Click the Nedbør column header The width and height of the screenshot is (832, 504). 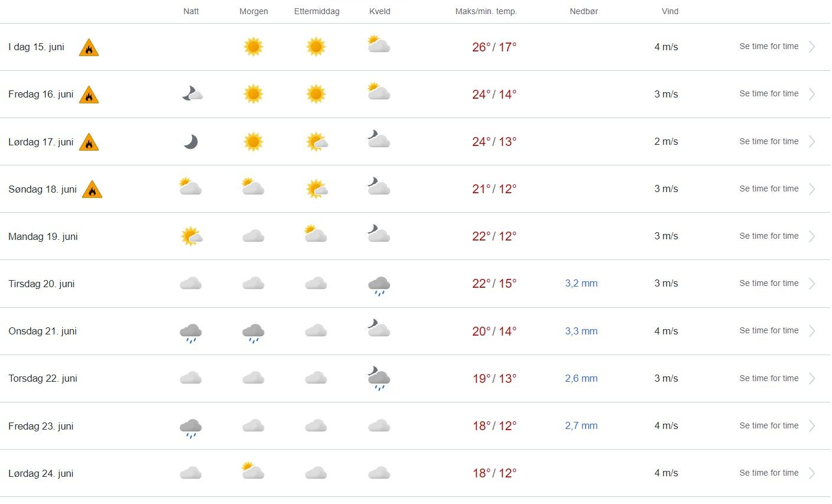(x=584, y=11)
